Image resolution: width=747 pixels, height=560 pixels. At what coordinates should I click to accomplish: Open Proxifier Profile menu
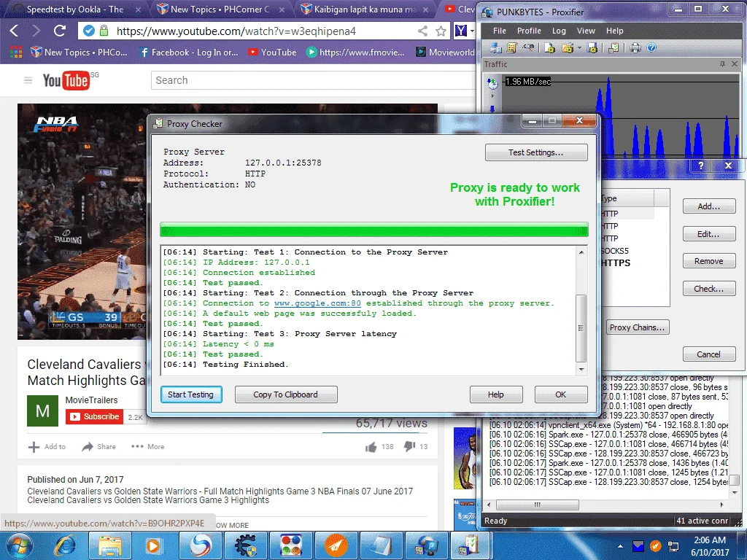pyautogui.click(x=529, y=31)
